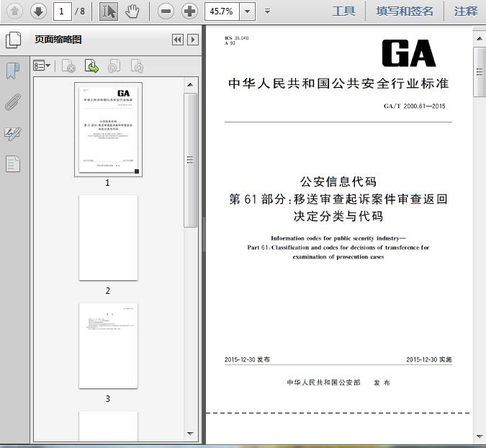Click the rotate clockwise icon
Viewport: 486px width, 448px height.
[x=137, y=66]
